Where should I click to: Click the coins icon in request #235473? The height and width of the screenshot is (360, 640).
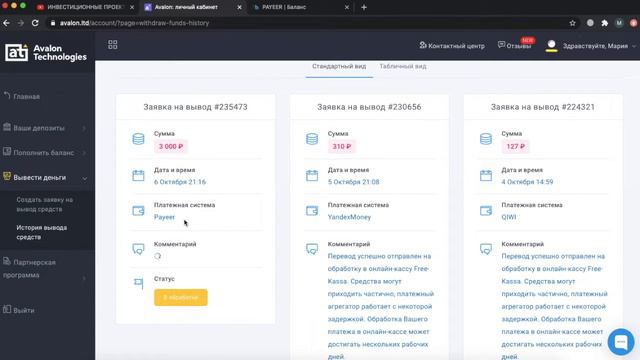tap(138, 139)
